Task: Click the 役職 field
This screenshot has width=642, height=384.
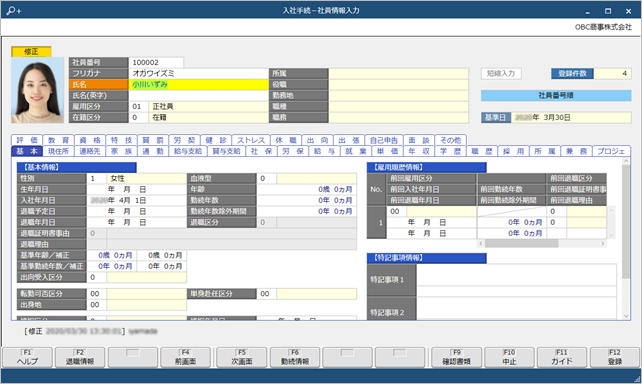Action: pyautogui.click(x=398, y=85)
